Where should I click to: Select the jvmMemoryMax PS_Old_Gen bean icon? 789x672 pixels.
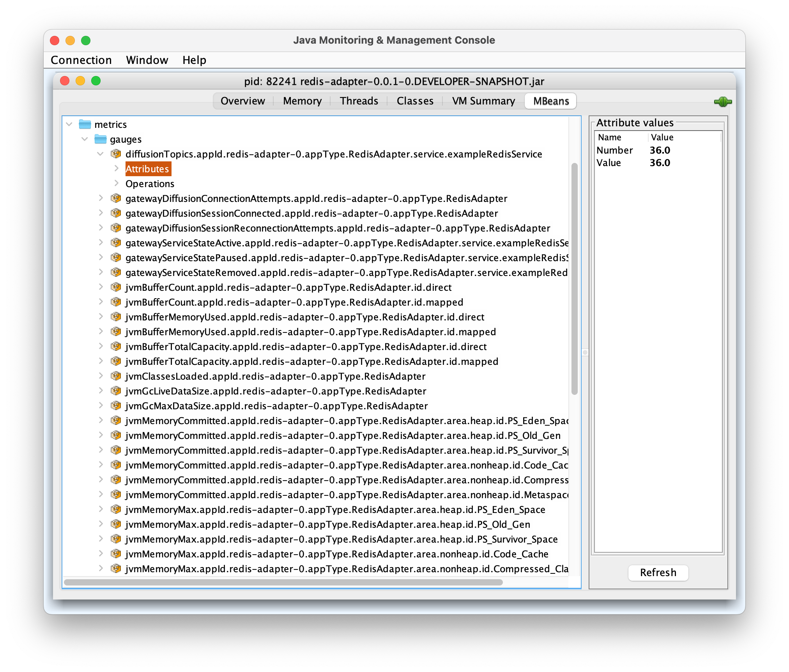[x=116, y=524]
